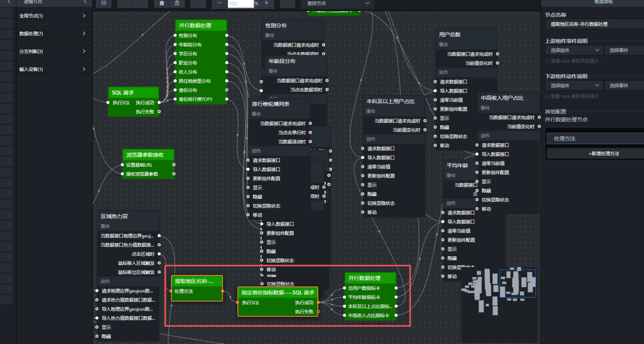Click 请求地理边界geojson数... action row
This screenshot has height=344, width=644.
point(127,291)
